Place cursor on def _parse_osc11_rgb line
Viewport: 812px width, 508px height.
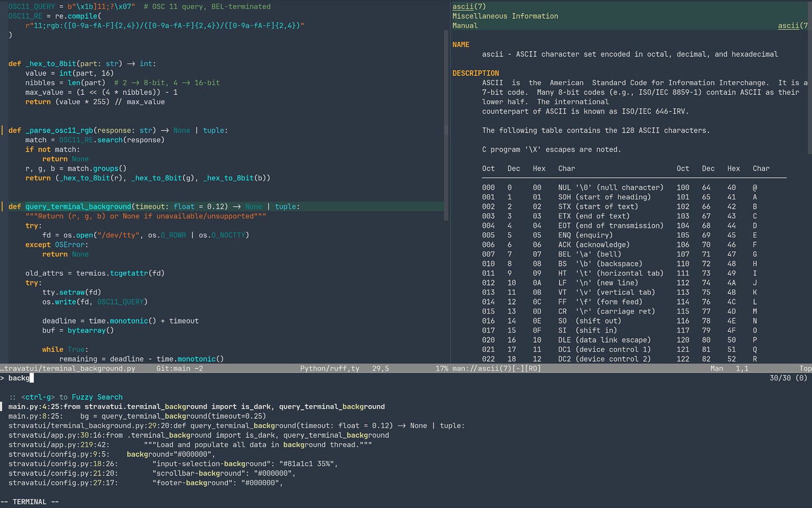(x=118, y=130)
